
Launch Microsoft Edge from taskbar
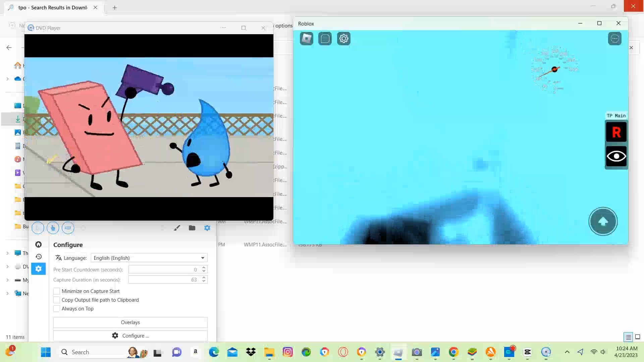point(214,352)
